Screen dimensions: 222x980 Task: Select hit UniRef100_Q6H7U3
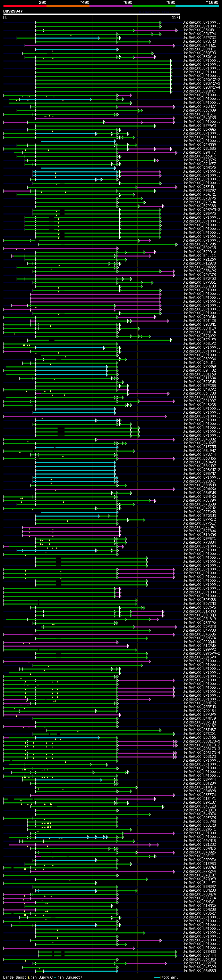tap(199, 286)
